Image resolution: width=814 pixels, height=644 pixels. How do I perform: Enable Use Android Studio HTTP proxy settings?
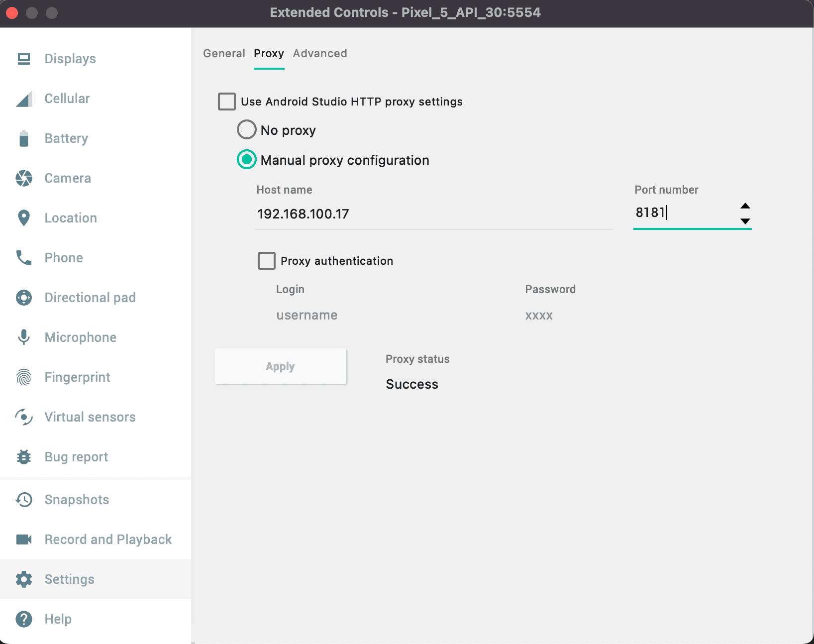227,102
